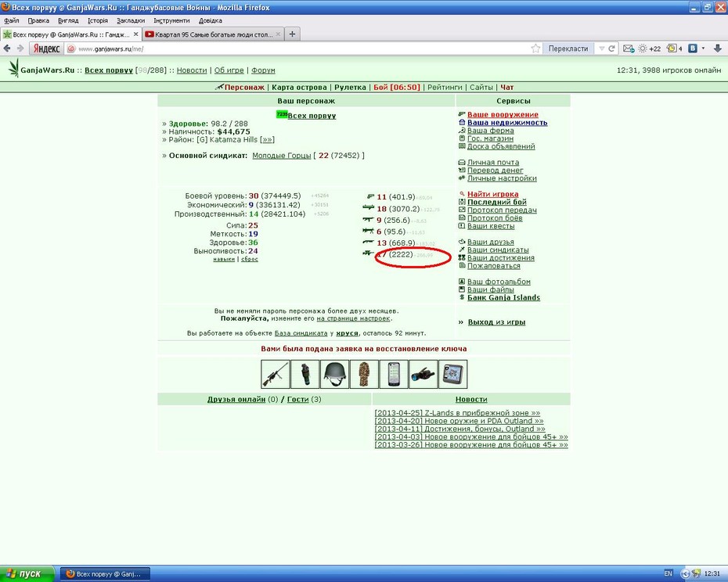The image size is (728, 582).
Task: Click the навыки link under stats
Action: (x=224, y=259)
